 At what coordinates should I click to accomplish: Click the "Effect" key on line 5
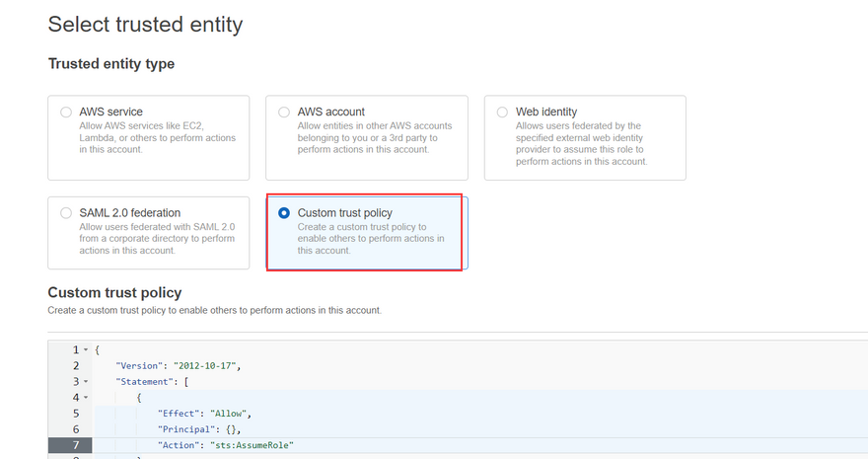click(x=179, y=414)
